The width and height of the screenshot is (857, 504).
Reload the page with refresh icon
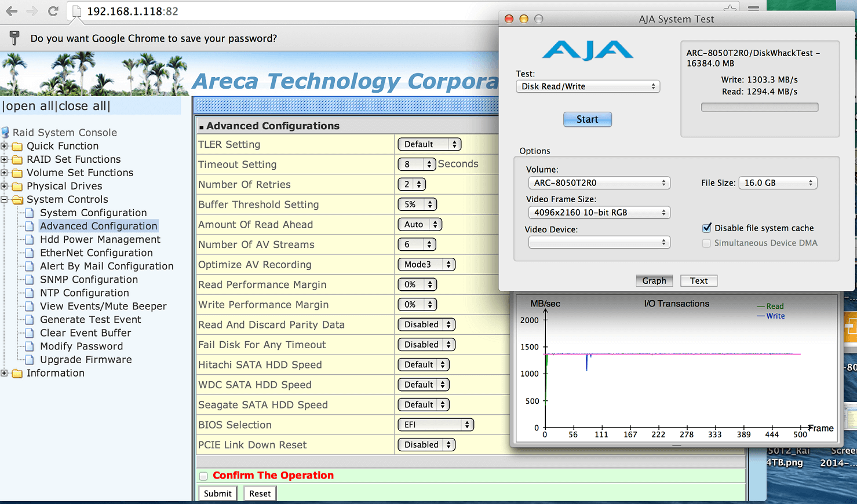click(x=53, y=11)
